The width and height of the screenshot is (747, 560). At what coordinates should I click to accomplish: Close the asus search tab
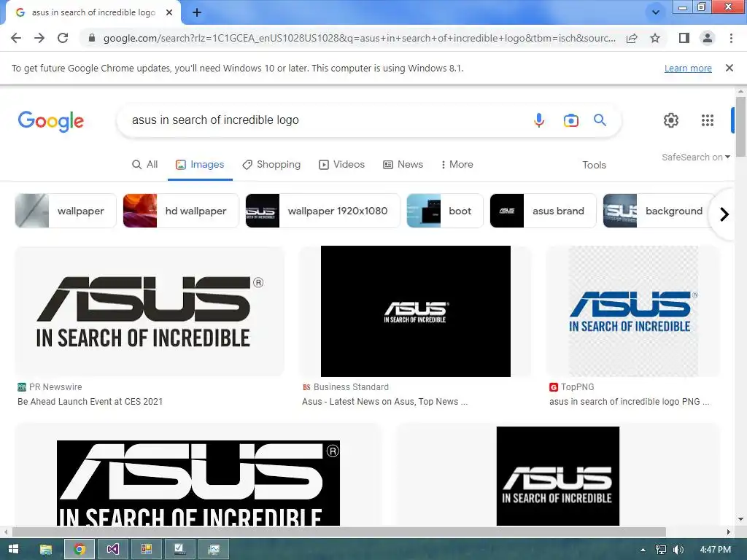[x=169, y=12]
